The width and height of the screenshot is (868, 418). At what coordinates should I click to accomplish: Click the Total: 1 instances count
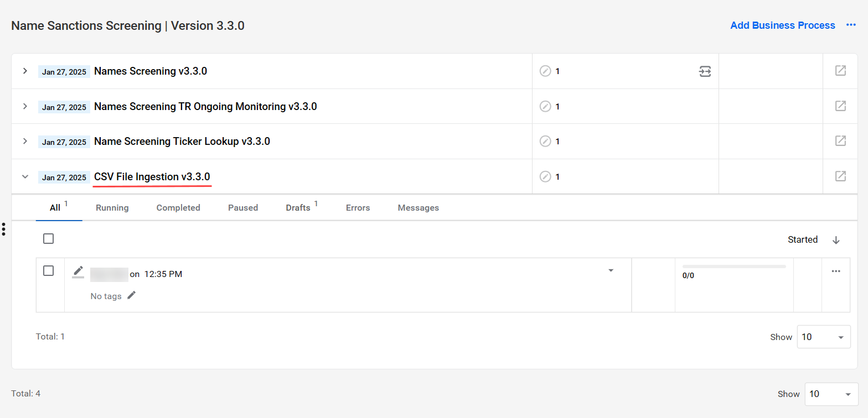tap(50, 336)
